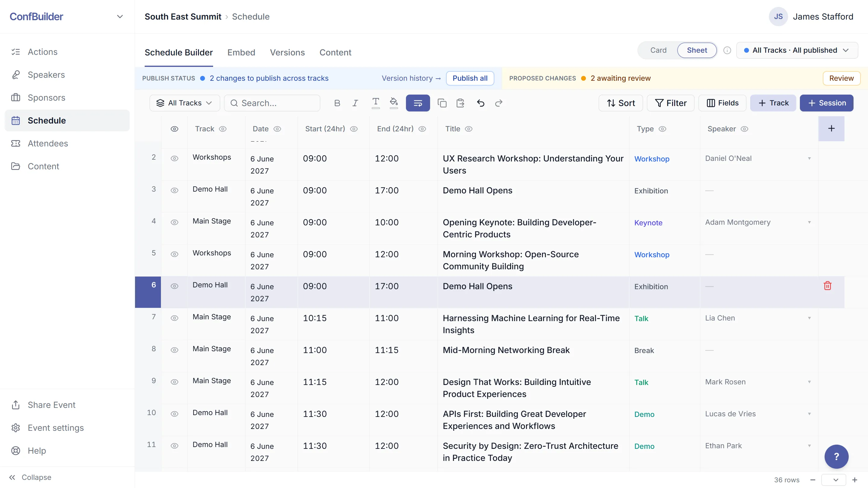Add a new column with the plus button
The height and width of the screenshot is (488, 868).
831,129
